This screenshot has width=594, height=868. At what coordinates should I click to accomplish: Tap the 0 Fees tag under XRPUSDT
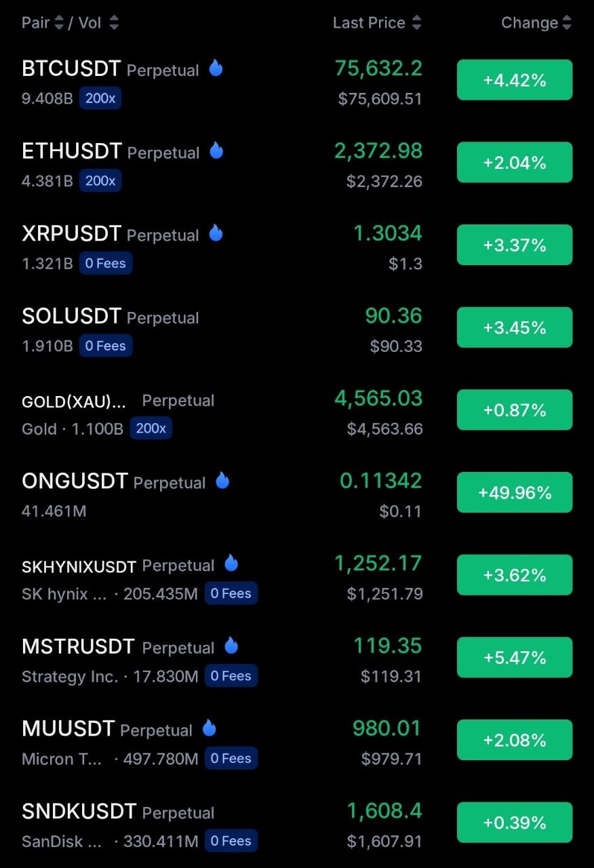tap(106, 263)
